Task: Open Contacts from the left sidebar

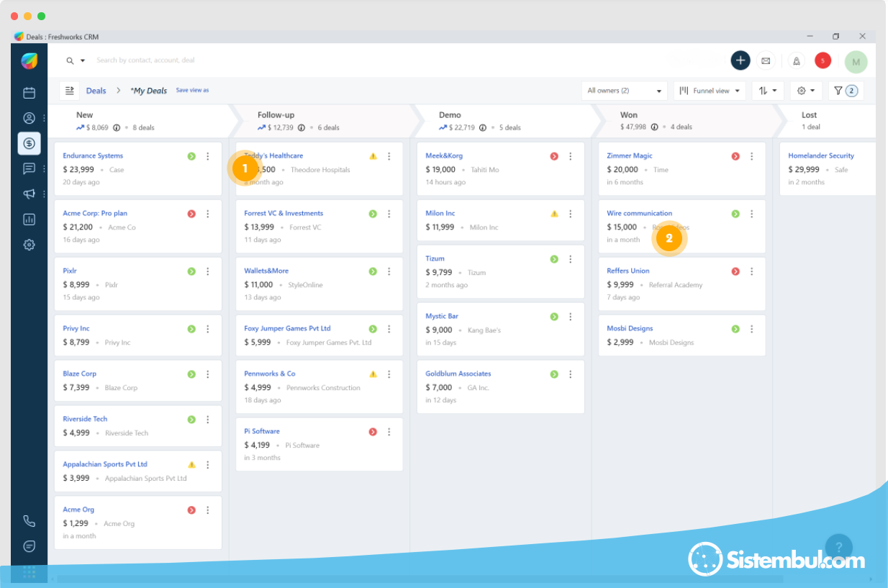Action: 29,118
